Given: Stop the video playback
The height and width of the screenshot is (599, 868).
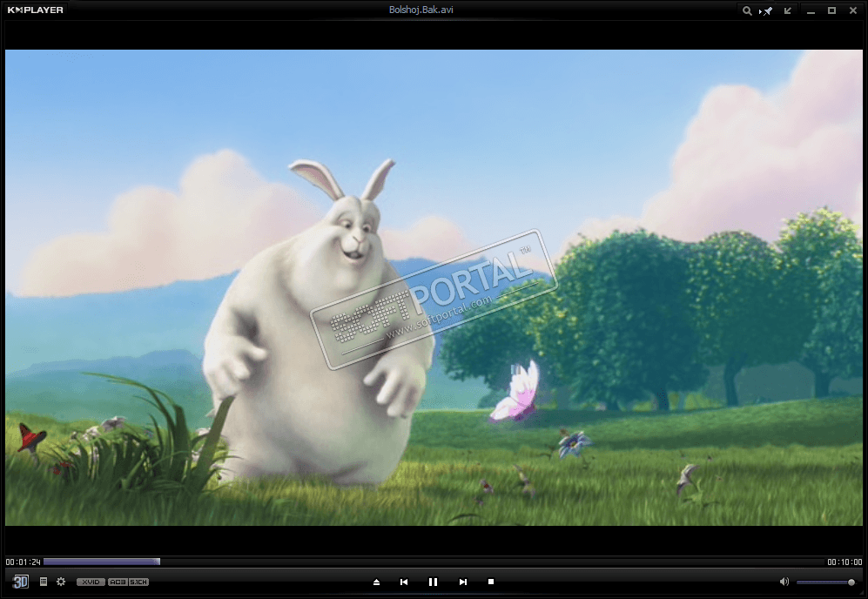Looking at the screenshot, I should (490, 582).
